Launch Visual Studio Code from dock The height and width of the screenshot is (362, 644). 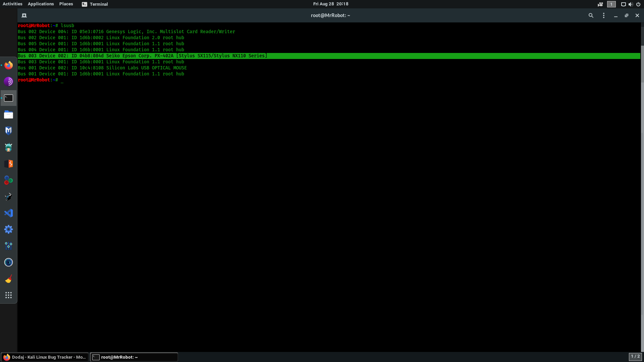click(x=8, y=213)
